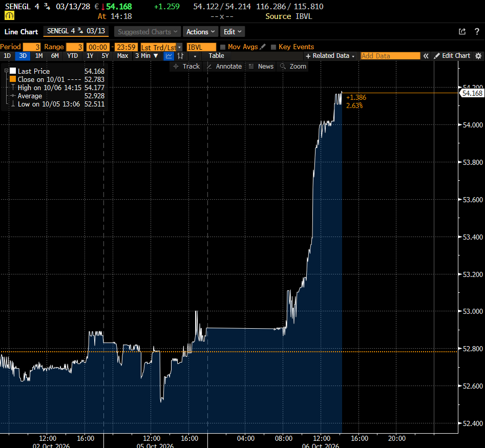485x448 pixels.
Task: Select the YTD period tab
Action: [x=72, y=56]
